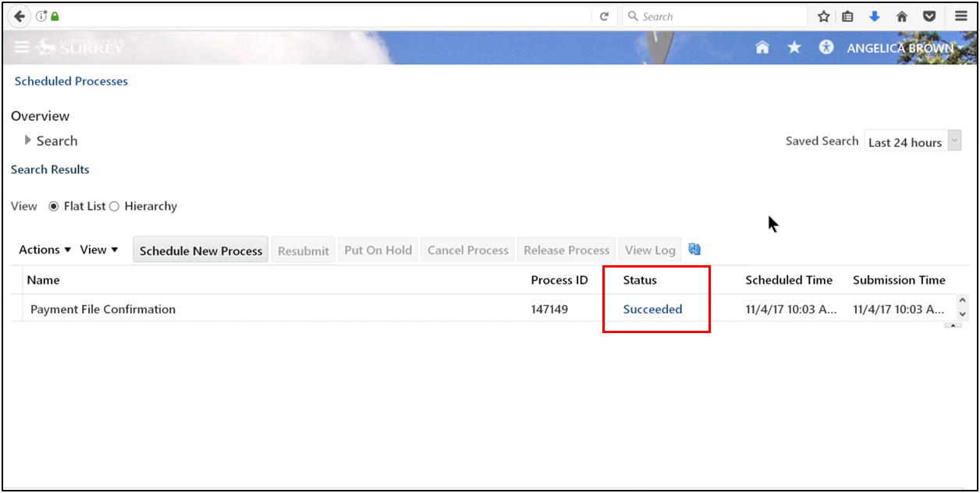
Task: Save page with the Pocket icon
Action: [929, 16]
